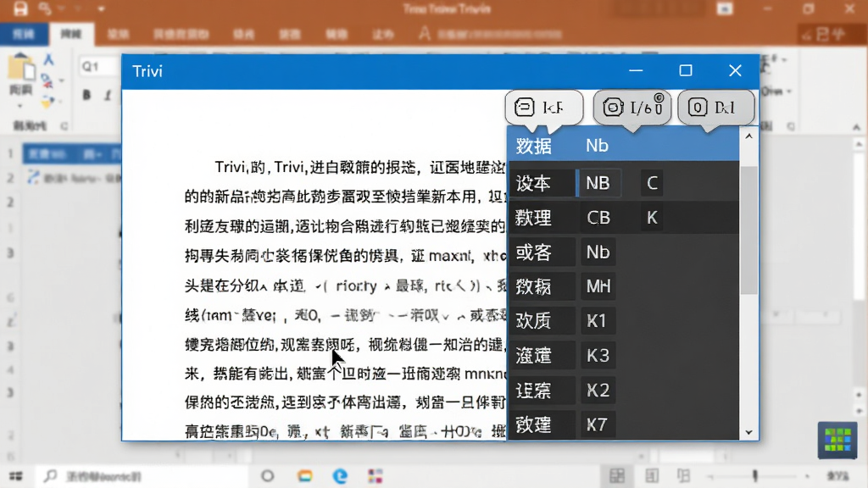Select the K7 entry in Trivi's list
The height and width of the screenshot is (488, 868).
click(x=598, y=424)
